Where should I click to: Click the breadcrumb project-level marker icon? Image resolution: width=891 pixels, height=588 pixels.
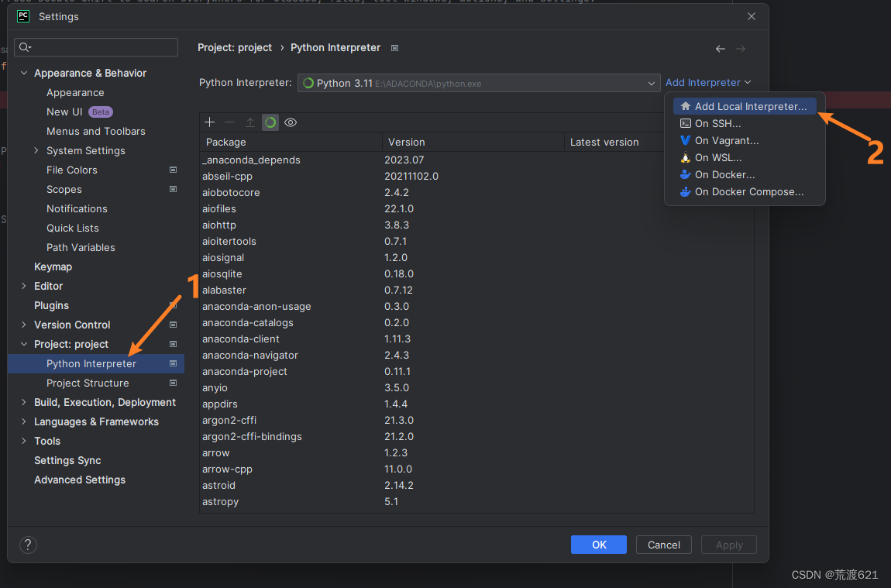tap(395, 48)
